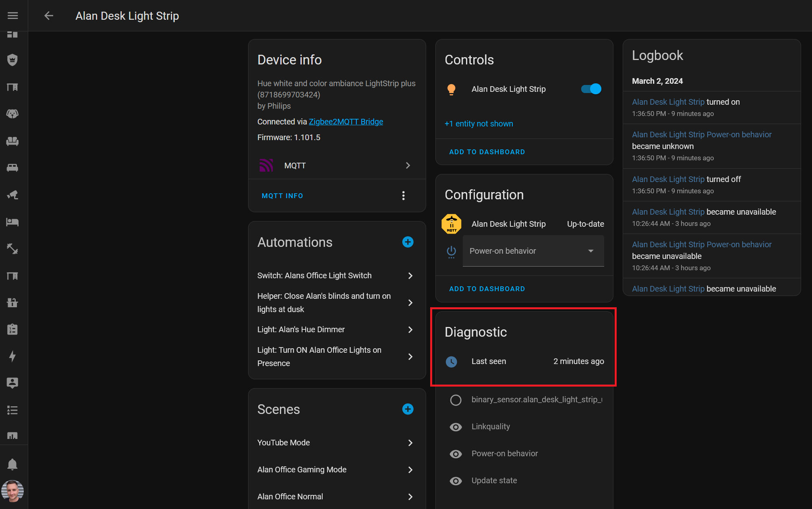Toggle visibility of the Linkquality entity
The width and height of the screenshot is (812, 509).
(456, 427)
